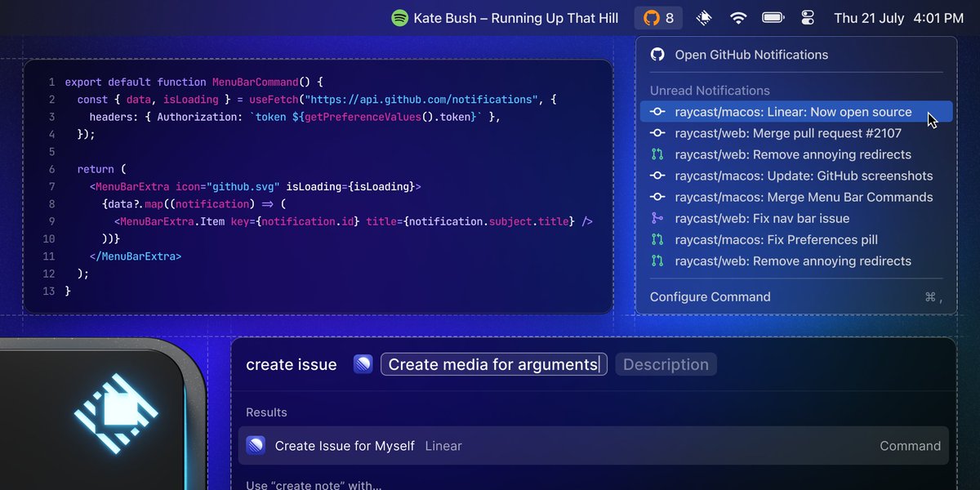
Task: Click the create issue search text
Action: click(x=292, y=365)
